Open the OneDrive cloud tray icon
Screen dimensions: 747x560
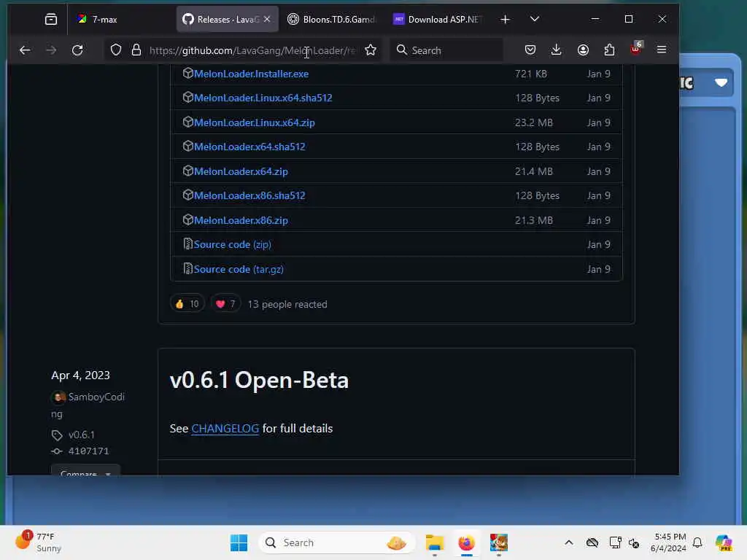[592, 542]
